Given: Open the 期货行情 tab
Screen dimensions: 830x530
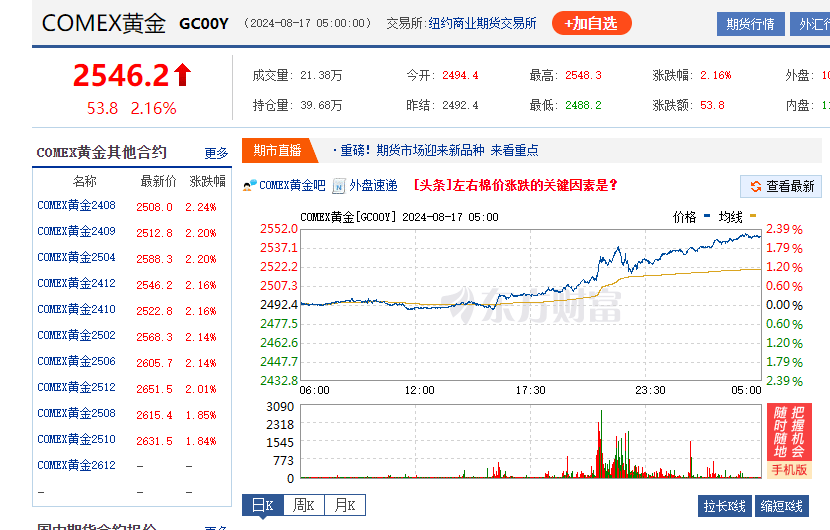Looking at the screenshot, I should point(750,24).
